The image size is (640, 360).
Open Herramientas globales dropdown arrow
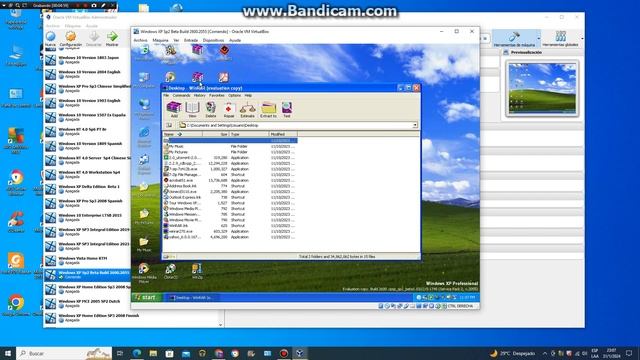coord(582,39)
